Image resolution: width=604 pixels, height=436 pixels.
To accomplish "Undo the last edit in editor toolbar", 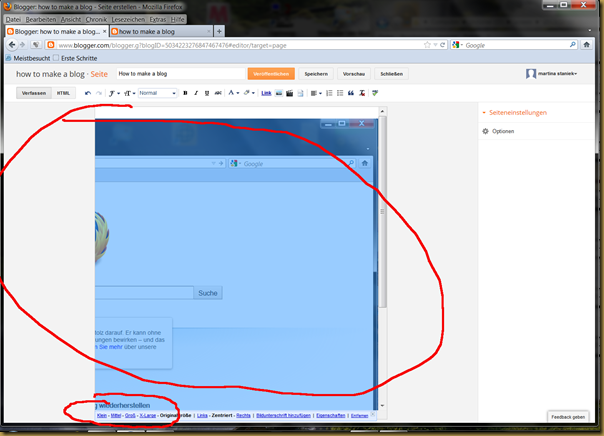I will (x=88, y=93).
